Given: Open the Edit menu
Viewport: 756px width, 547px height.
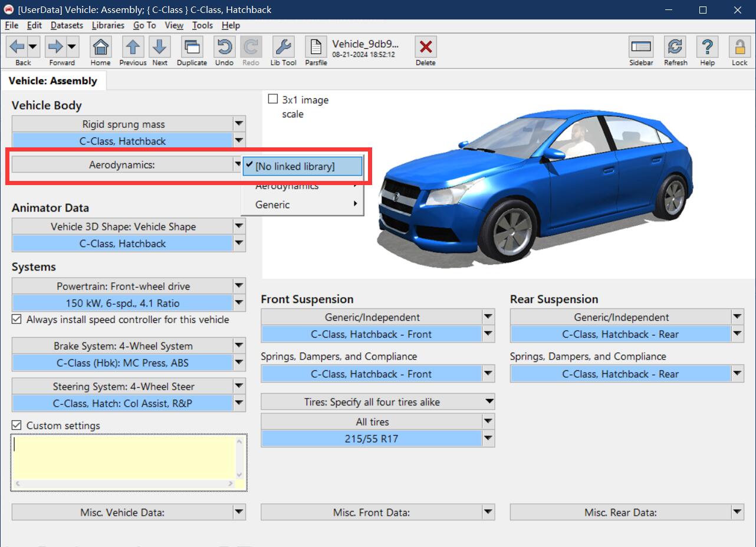Looking at the screenshot, I should (x=34, y=25).
